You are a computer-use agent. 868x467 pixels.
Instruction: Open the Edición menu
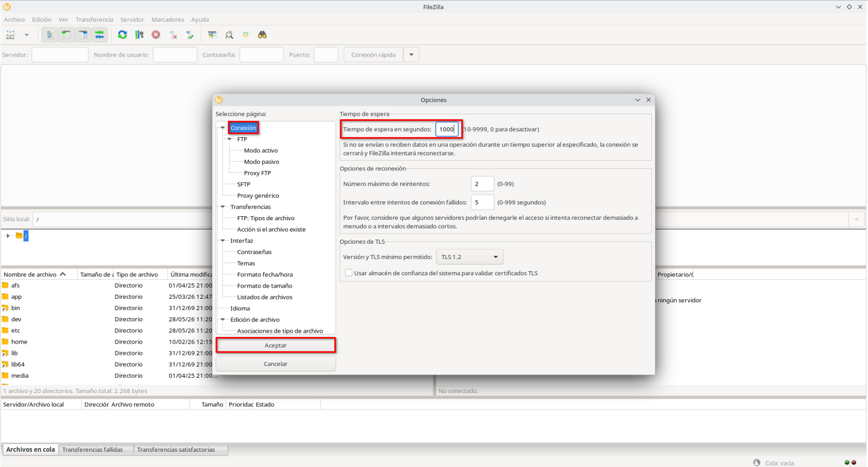pyautogui.click(x=42, y=20)
